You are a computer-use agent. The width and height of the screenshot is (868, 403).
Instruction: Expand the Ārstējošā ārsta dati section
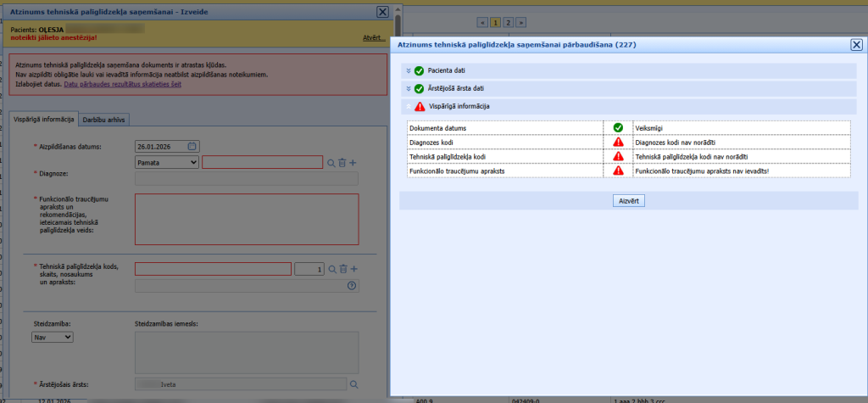[409, 89]
